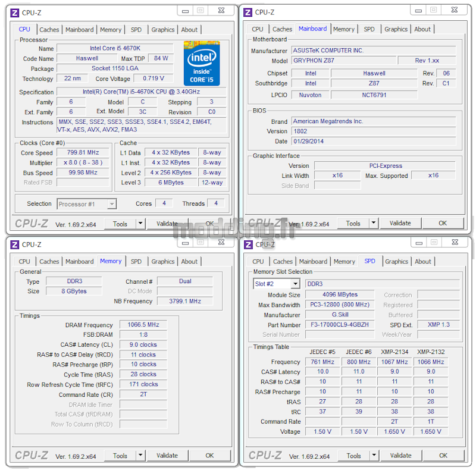Click the '4096 MBytes' module size value
Screen dimensions: 476x470
point(340,294)
